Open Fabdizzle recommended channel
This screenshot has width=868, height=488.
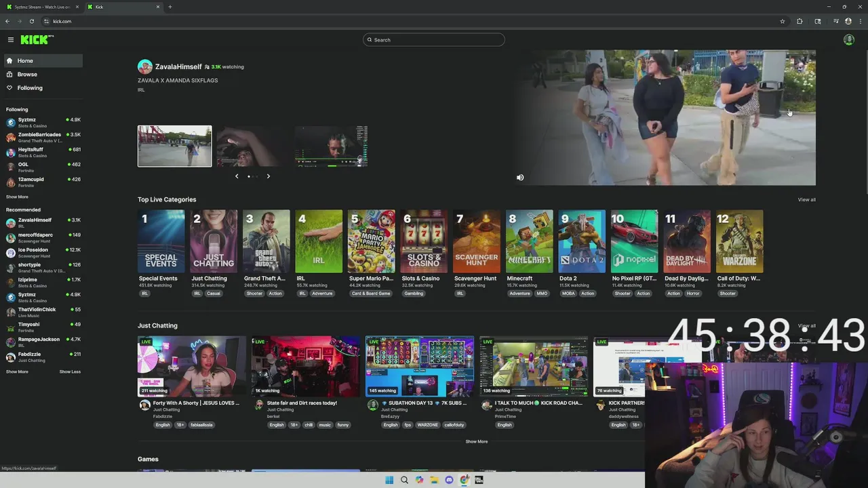point(43,357)
